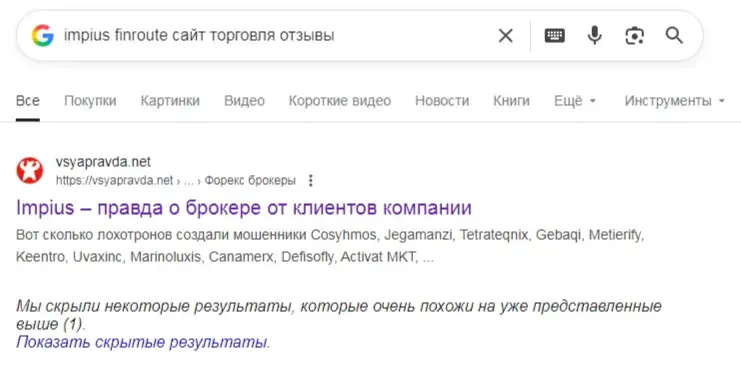Image resolution: width=741 pixels, height=383 pixels.
Task: Open the Видео tab
Action: tap(244, 101)
